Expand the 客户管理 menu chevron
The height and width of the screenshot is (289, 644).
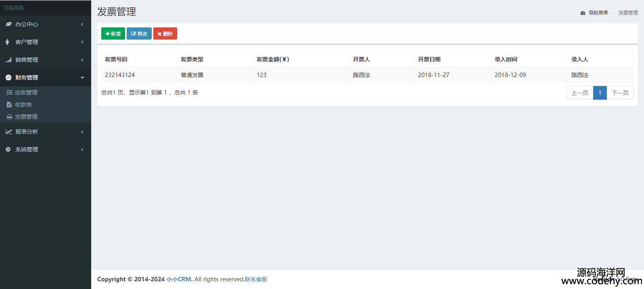tap(82, 42)
